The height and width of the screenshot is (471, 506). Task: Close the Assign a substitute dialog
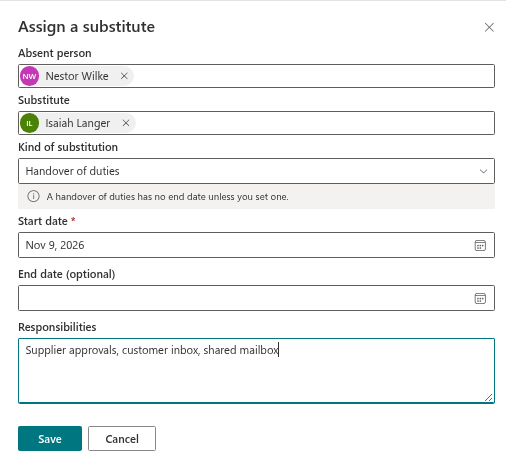coord(489,27)
